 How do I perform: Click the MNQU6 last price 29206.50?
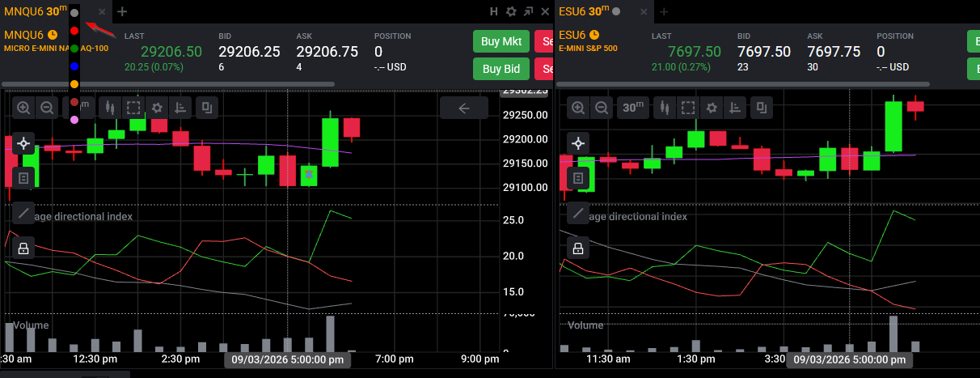(x=171, y=51)
